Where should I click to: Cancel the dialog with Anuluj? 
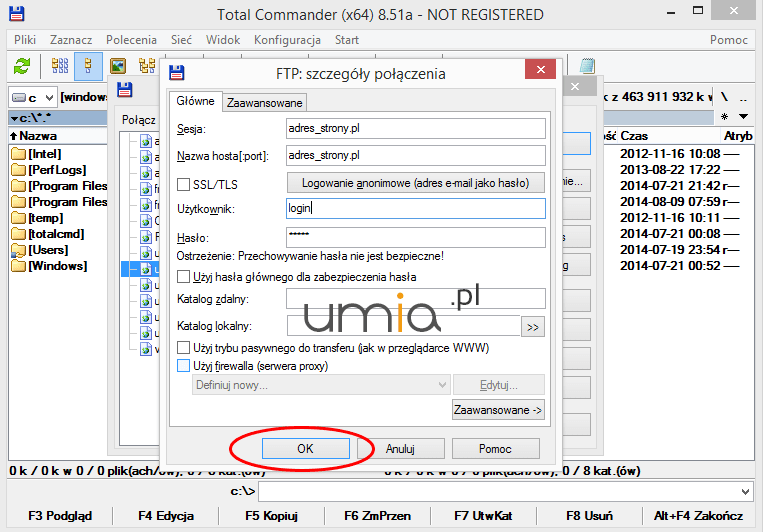[x=400, y=448]
